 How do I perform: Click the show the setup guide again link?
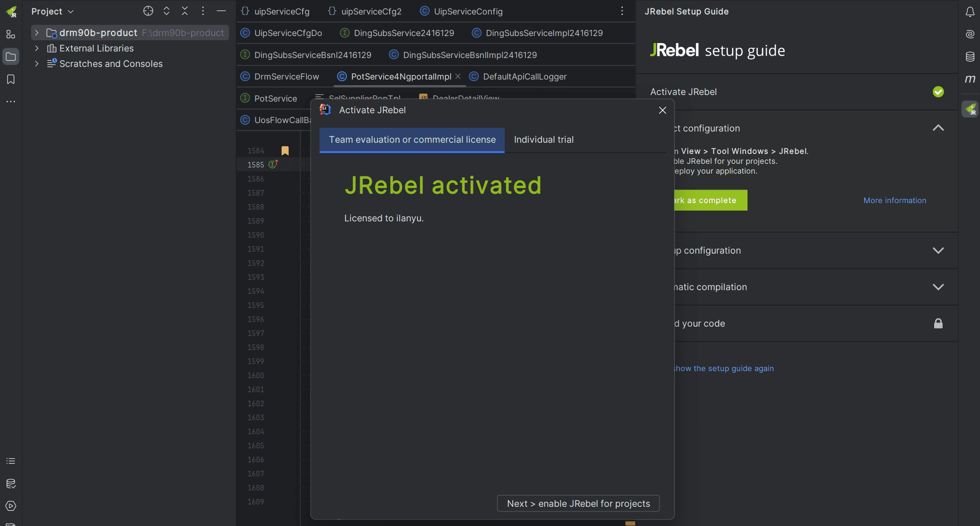coord(724,368)
